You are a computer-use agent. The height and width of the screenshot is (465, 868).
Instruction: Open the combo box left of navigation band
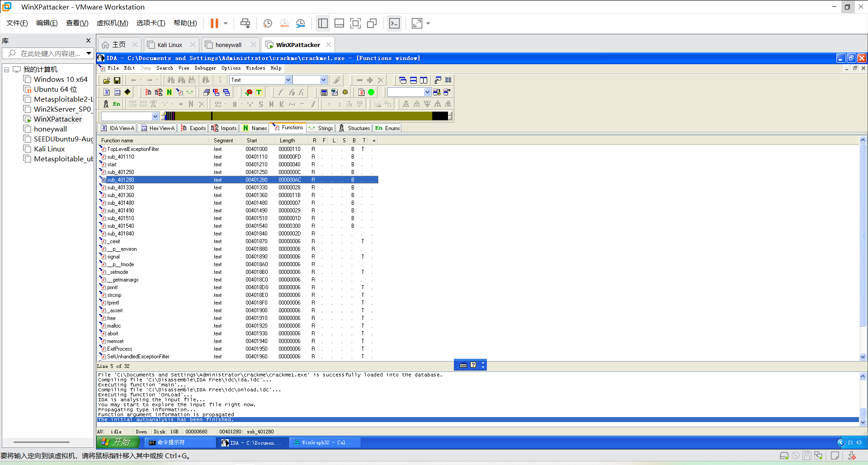click(x=130, y=116)
